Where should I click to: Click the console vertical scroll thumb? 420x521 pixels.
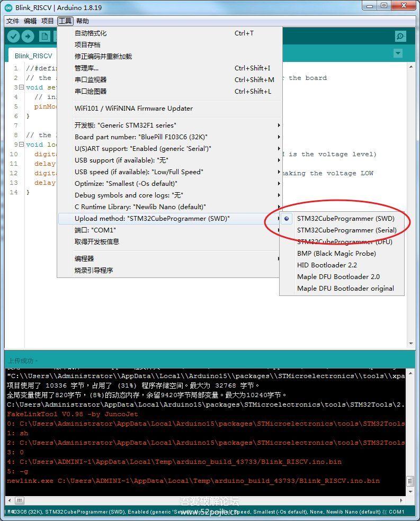tap(410, 481)
